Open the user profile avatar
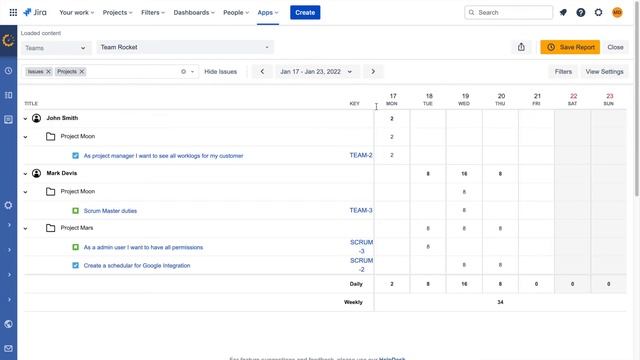Viewport: 640px width, 360px height. pyautogui.click(x=617, y=13)
